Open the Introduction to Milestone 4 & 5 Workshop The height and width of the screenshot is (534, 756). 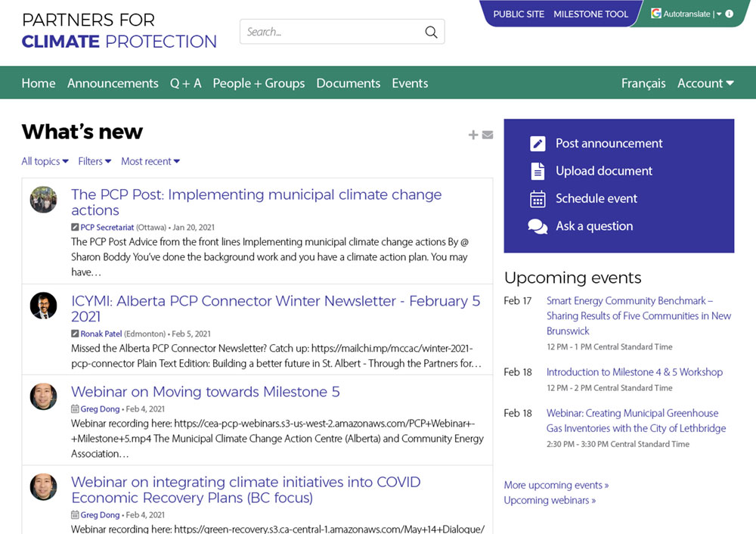click(x=634, y=372)
